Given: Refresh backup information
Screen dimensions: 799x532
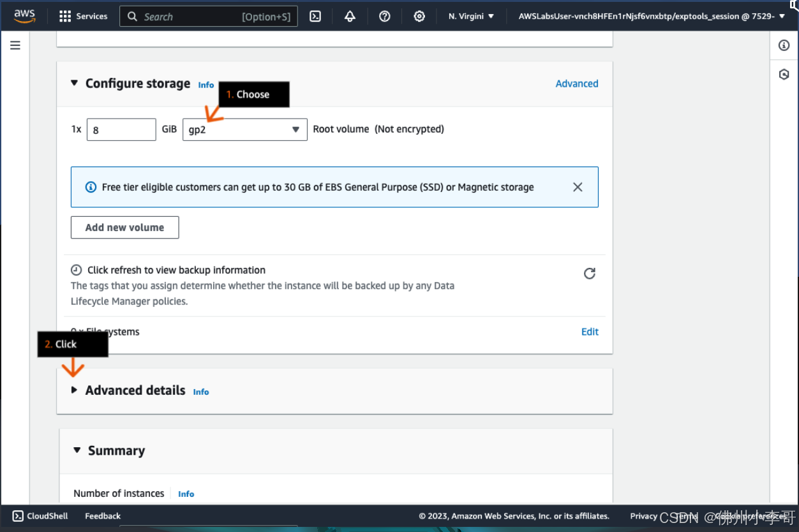Looking at the screenshot, I should (590, 274).
